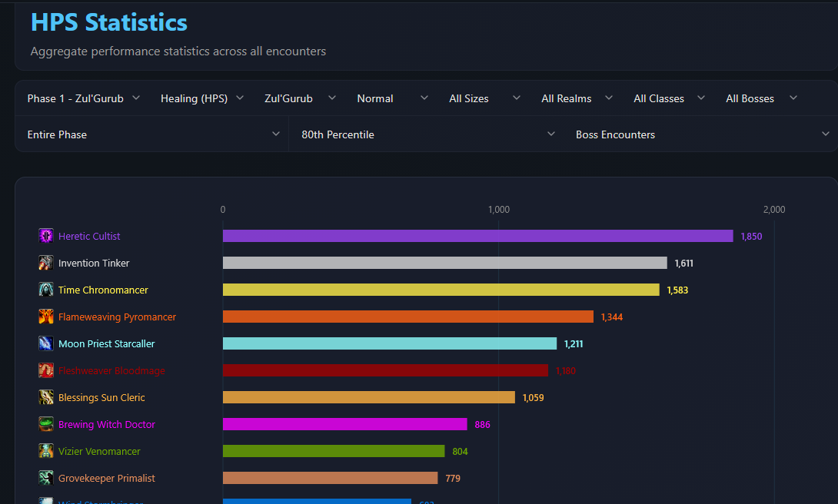
Task: Open the All Classes dropdown
Action: pyautogui.click(x=669, y=98)
